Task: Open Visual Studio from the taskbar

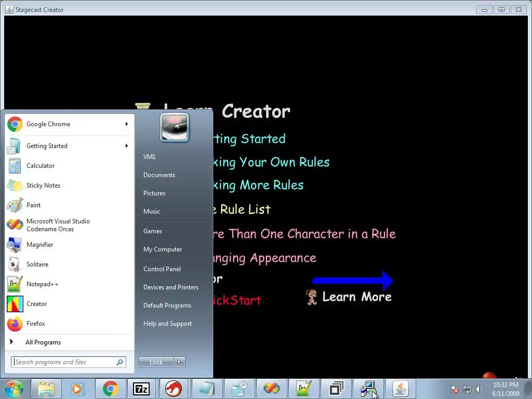Action: pyautogui.click(x=271, y=389)
